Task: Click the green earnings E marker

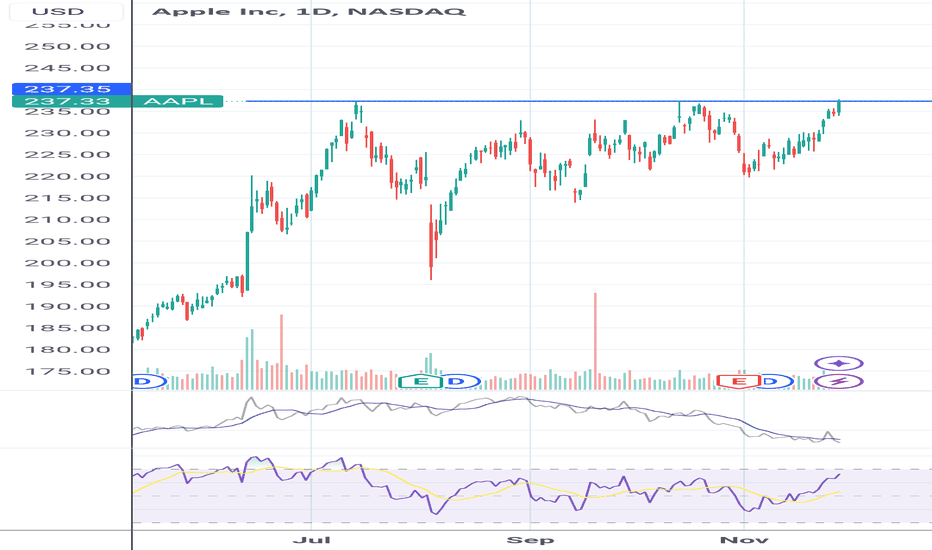Action: tap(421, 381)
